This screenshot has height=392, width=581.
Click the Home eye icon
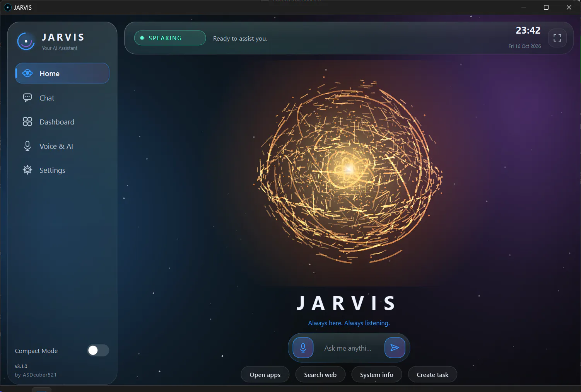27,73
